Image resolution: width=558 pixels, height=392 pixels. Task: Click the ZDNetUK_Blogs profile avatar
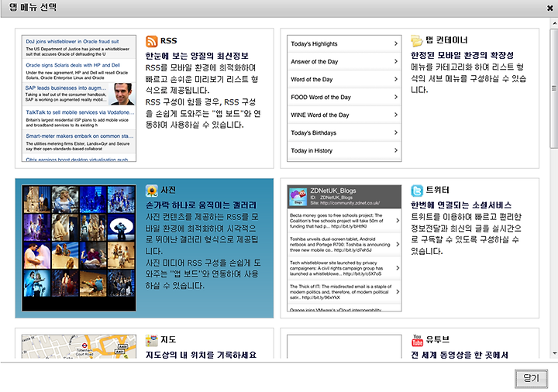click(x=298, y=197)
